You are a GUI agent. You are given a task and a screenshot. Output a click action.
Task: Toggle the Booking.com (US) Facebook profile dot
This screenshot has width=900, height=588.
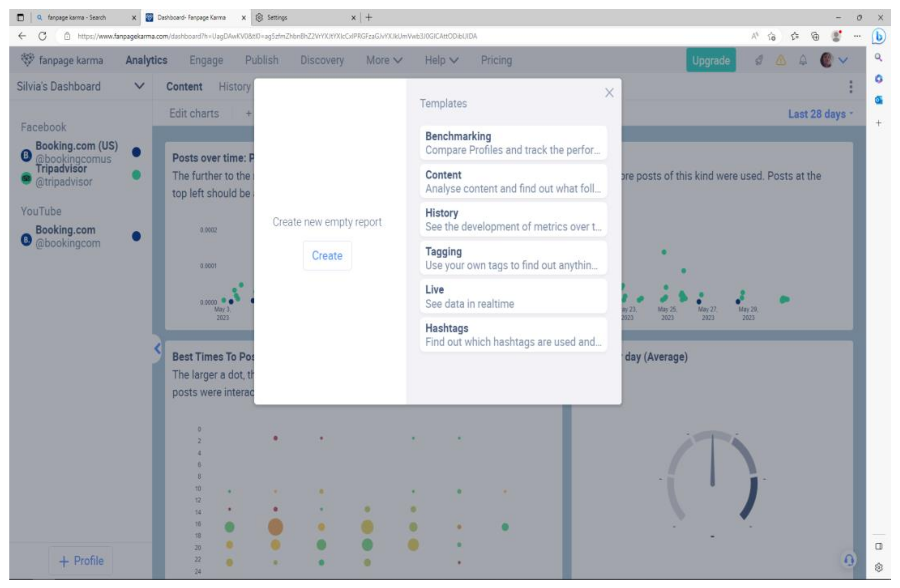point(136,152)
